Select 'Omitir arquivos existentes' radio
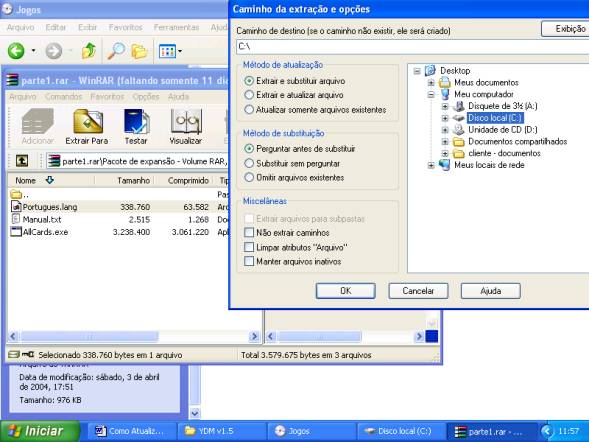Viewport: 589px width, 442px height. coord(249,177)
